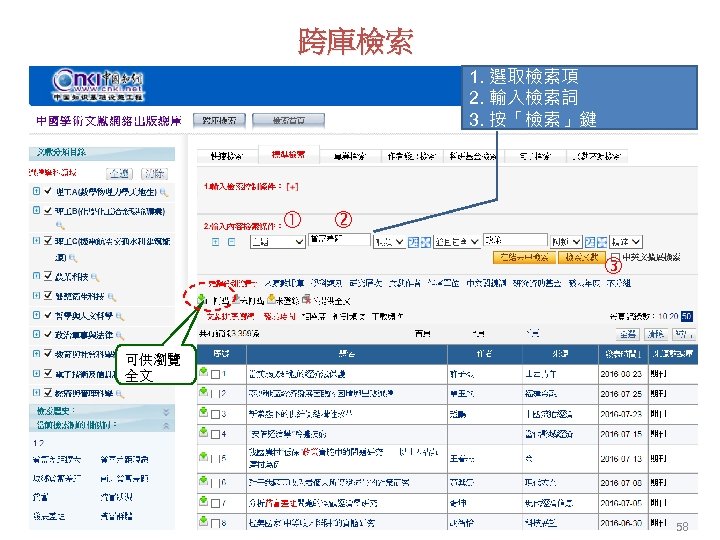Expand the [+] next to 輸入檢索控制條件

(x=292, y=186)
